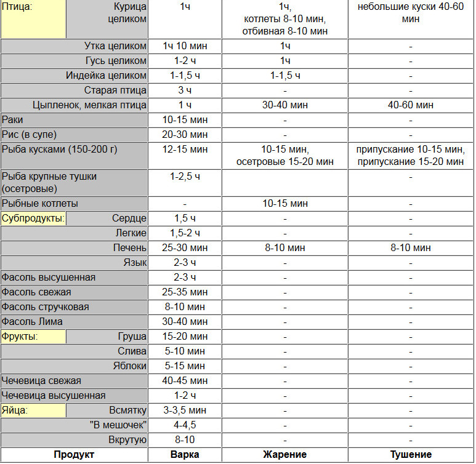
Task: Click the 'припускание 10-15 мин' stewing cell
Action: click(x=411, y=156)
